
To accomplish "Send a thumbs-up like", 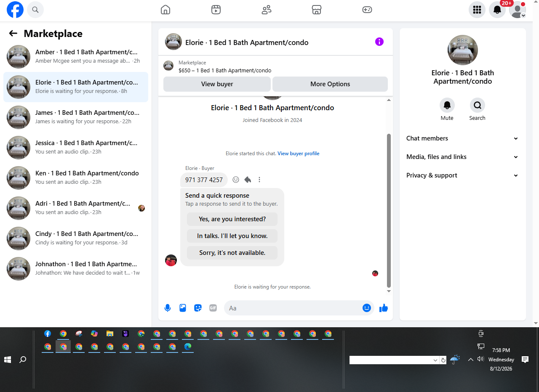I will pos(384,308).
